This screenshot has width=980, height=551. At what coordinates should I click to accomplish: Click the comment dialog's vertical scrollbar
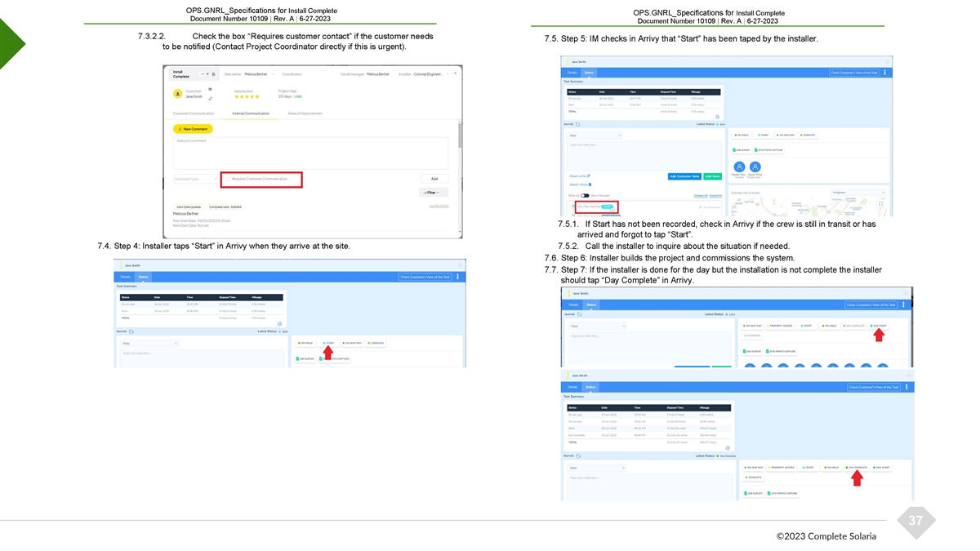click(x=459, y=143)
